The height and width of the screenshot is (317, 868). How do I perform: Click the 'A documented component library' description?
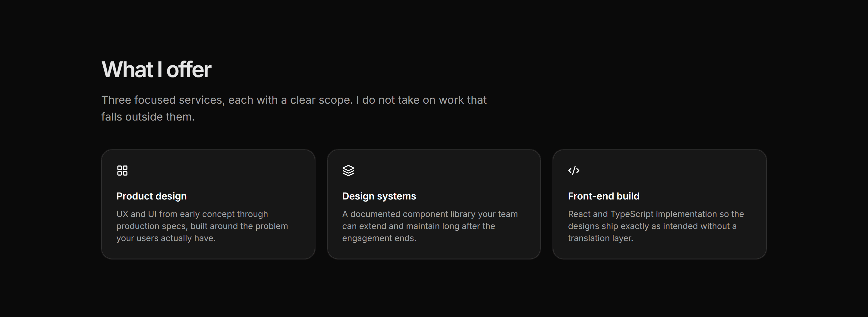[x=430, y=226]
